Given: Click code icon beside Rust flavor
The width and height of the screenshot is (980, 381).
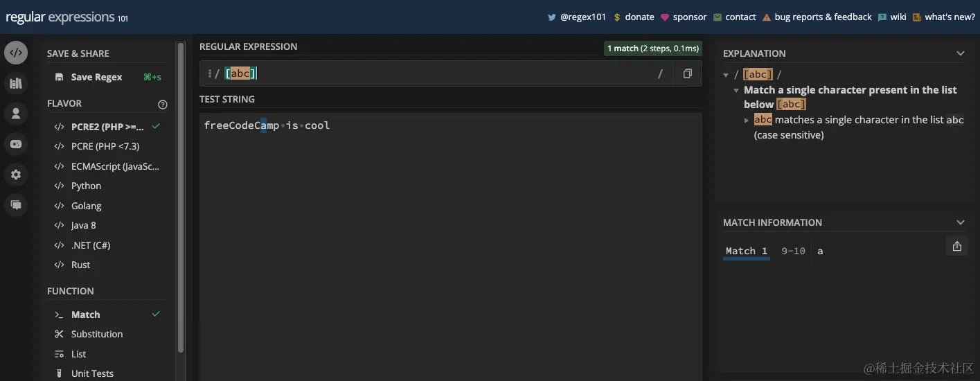Looking at the screenshot, I should (59, 265).
